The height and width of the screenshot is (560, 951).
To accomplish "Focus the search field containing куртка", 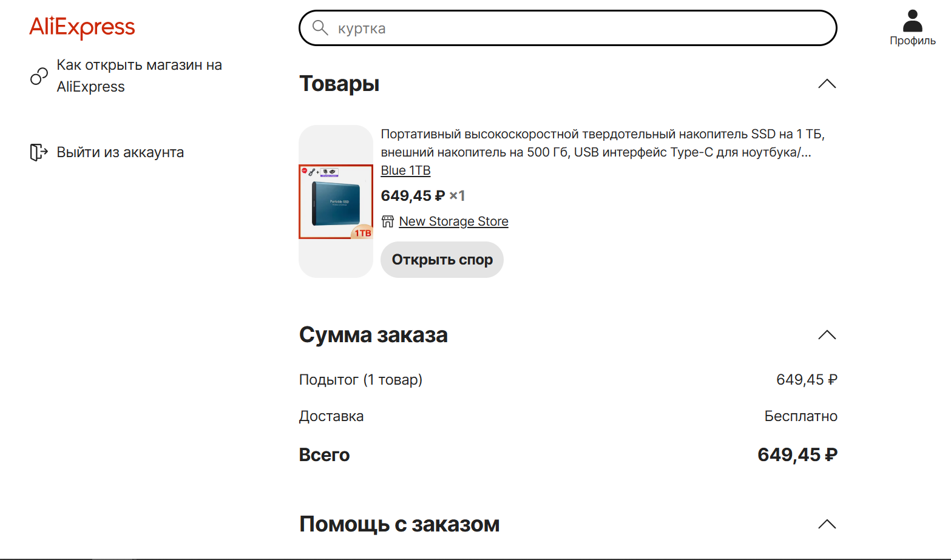I will pos(568,28).
